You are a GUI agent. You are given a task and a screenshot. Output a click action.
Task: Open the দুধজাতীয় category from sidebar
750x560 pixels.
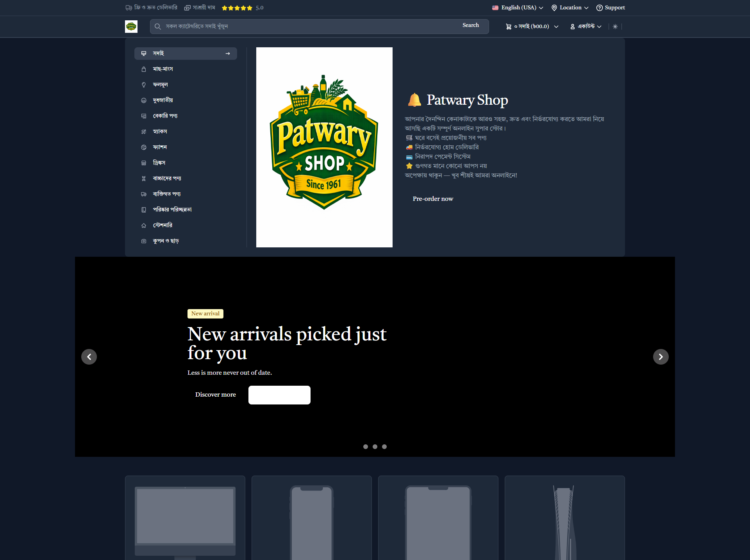pos(163,100)
